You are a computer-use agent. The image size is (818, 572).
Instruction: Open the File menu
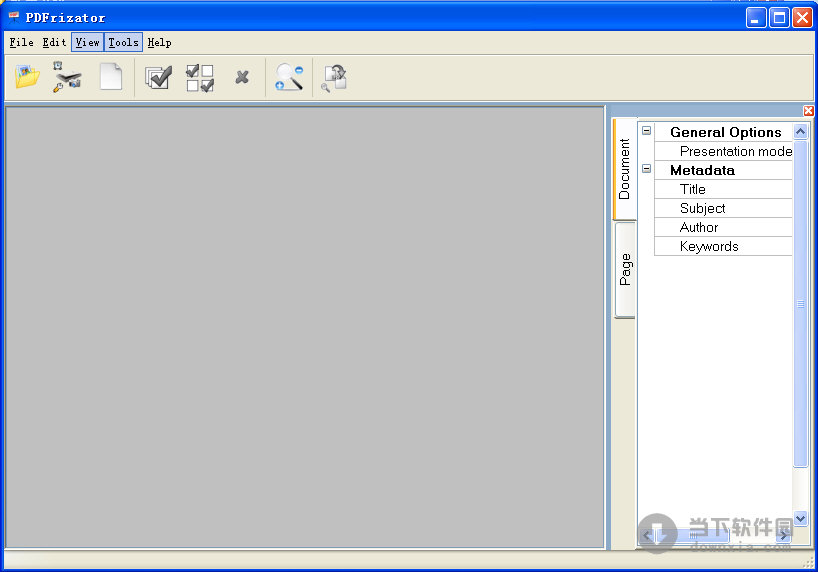click(21, 42)
